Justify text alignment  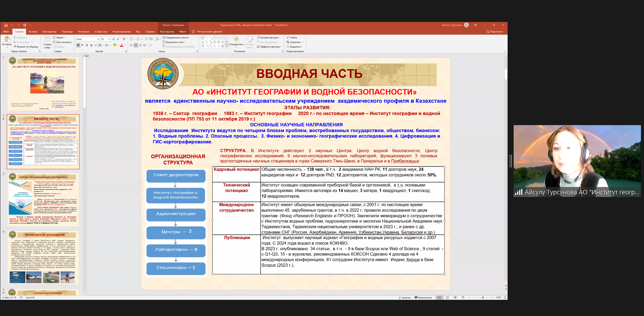coord(144,45)
